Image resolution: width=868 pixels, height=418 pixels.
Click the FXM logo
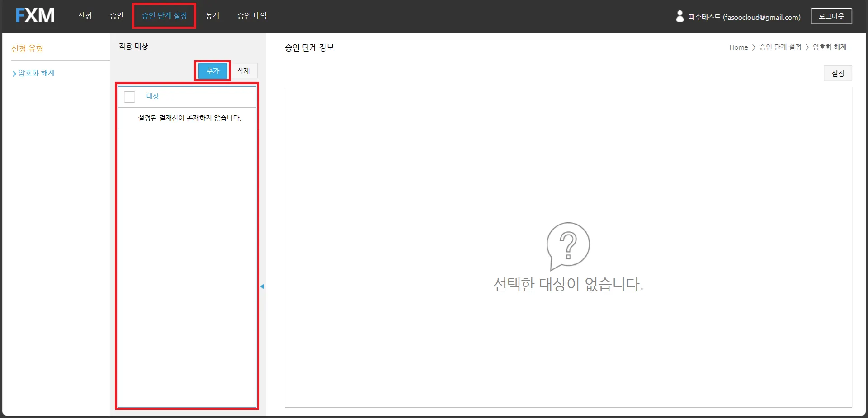pyautogui.click(x=35, y=16)
